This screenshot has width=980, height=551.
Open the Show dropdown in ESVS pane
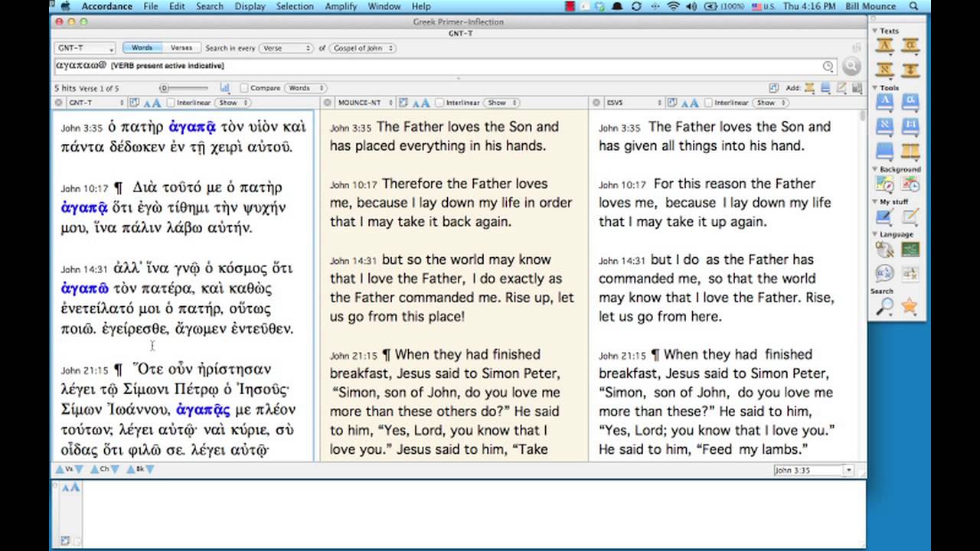770,103
